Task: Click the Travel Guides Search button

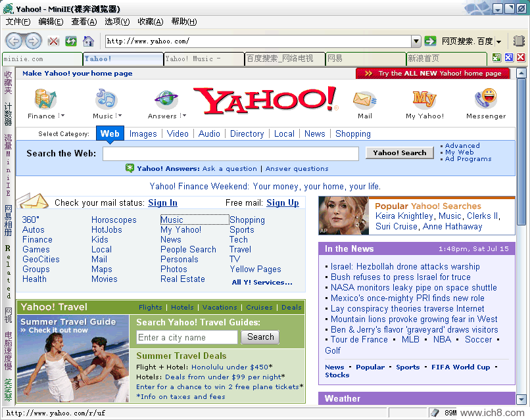Action: pyautogui.click(x=260, y=337)
